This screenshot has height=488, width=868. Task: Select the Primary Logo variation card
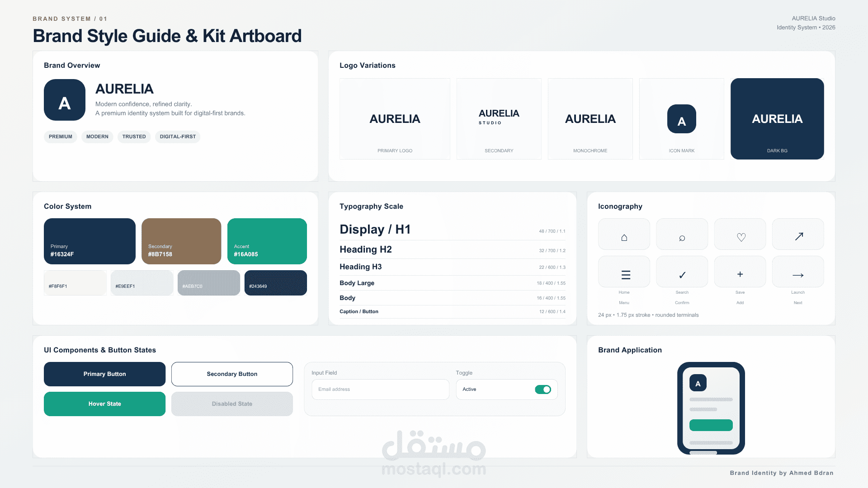(395, 119)
